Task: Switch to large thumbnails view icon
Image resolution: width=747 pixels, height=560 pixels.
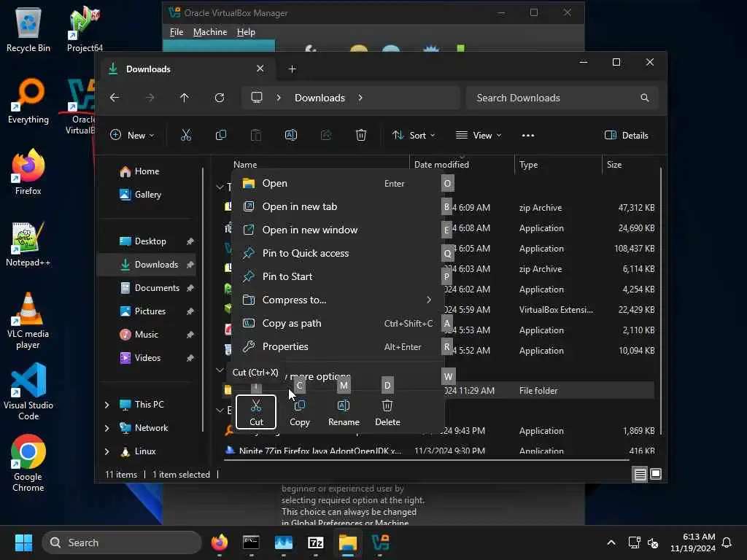Action: (x=656, y=474)
